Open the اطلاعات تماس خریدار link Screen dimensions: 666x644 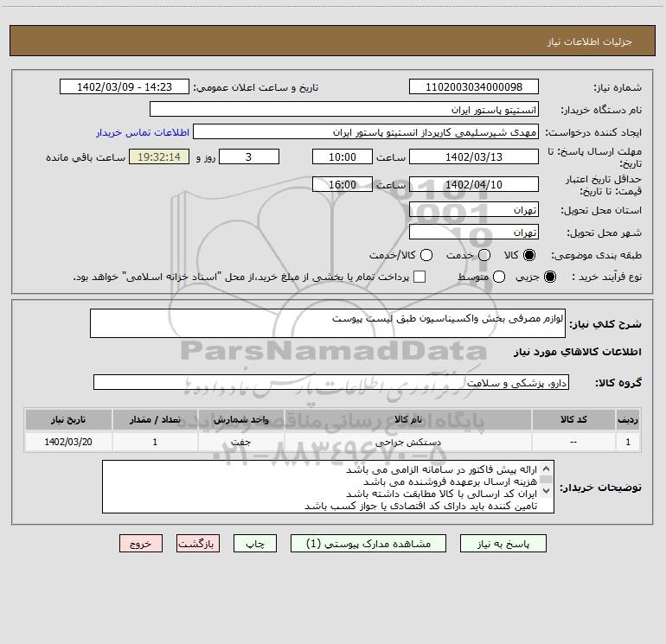143,132
